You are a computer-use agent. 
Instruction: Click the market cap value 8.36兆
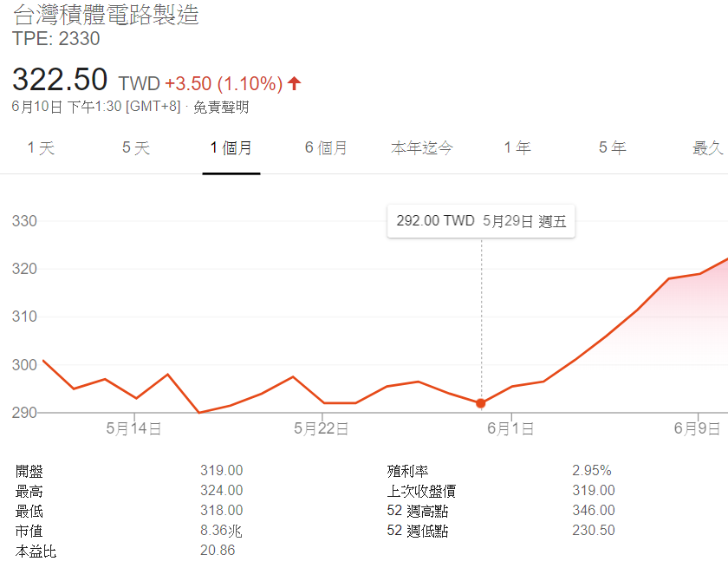pos(222,531)
